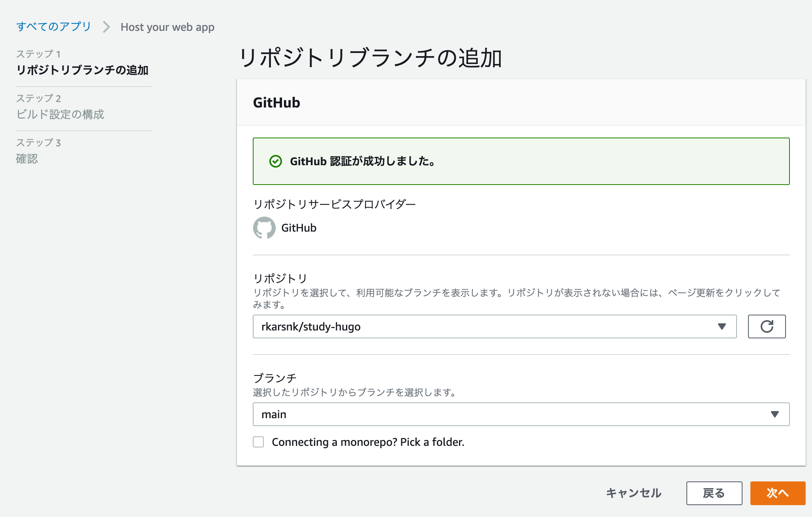The width and height of the screenshot is (812, 517).
Task: Click the GitHub octocat logo
Action: point(264,228)
